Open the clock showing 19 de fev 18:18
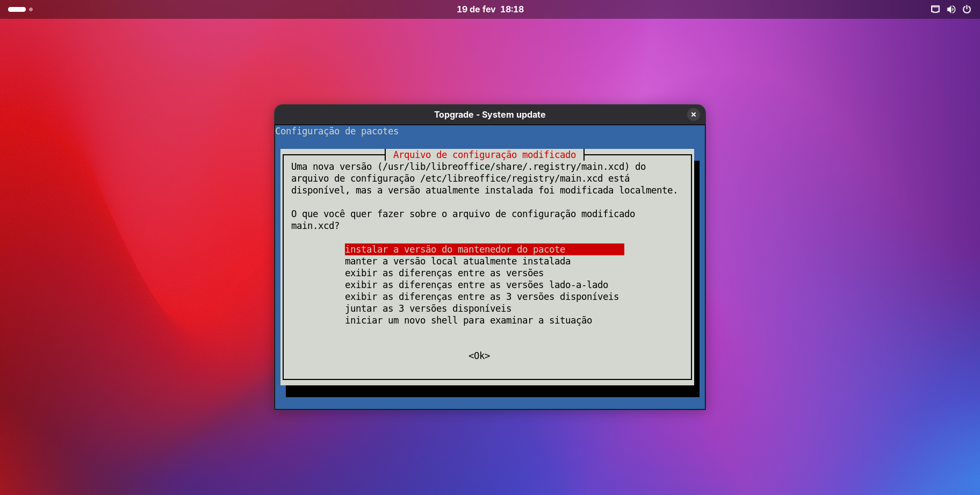Viewport: 980px width, 495px height. 490,9
